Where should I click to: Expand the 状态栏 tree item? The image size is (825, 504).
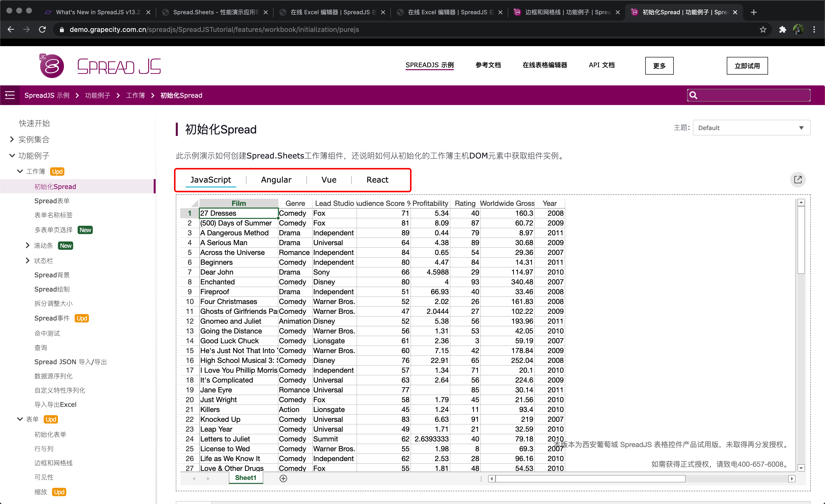point(28,260)
